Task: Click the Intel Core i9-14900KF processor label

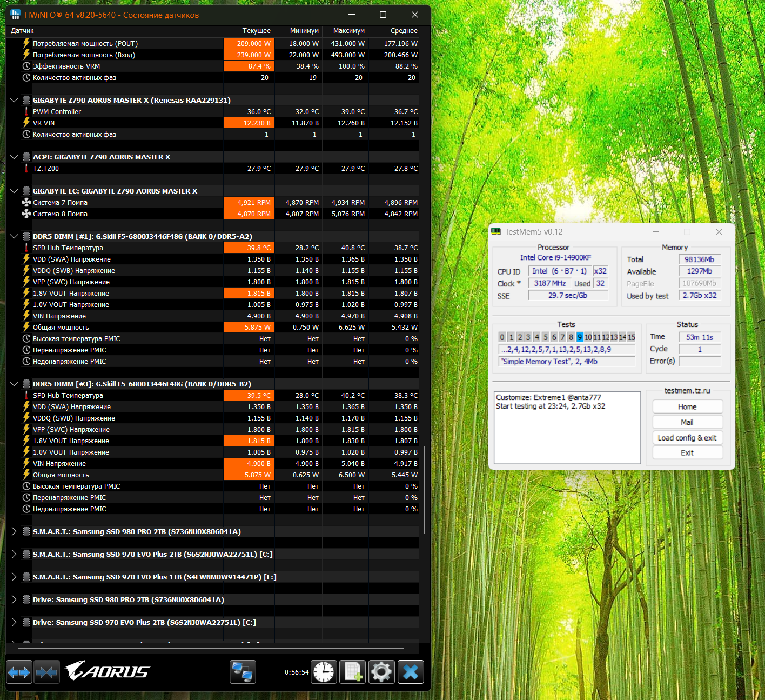Action: [555, 257]
